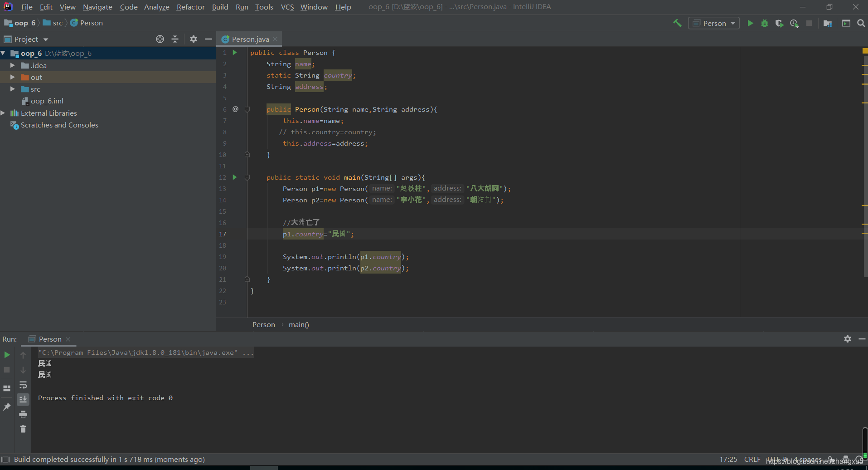
Task: Click main() in bottom breadcrumb
Action: click(299, 324)
